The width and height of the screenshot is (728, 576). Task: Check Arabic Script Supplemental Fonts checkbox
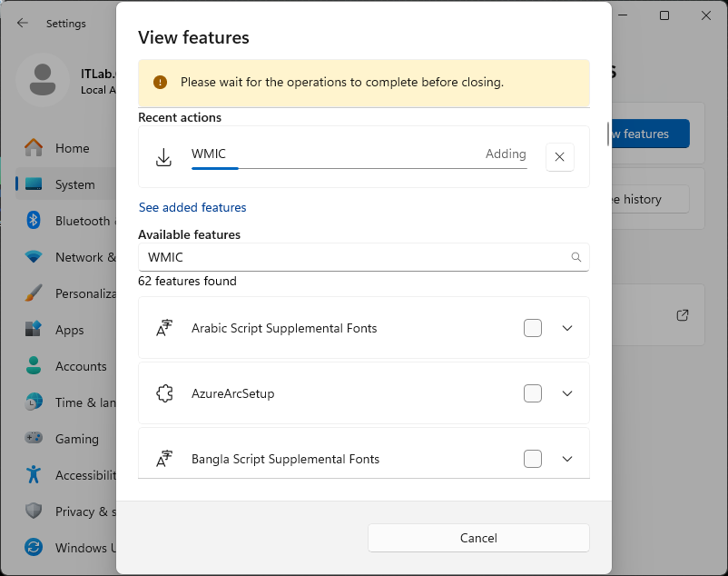pyautogui.click(x=533, y=328)
